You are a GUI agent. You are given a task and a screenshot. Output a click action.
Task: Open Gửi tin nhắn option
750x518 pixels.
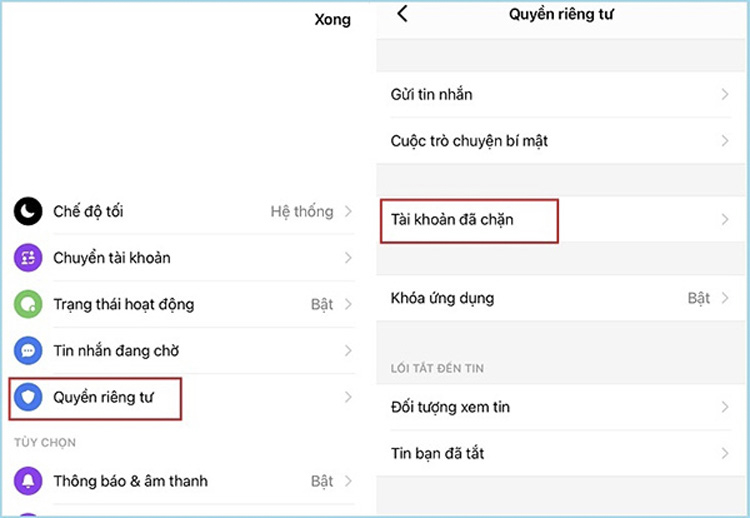[561, 94]
